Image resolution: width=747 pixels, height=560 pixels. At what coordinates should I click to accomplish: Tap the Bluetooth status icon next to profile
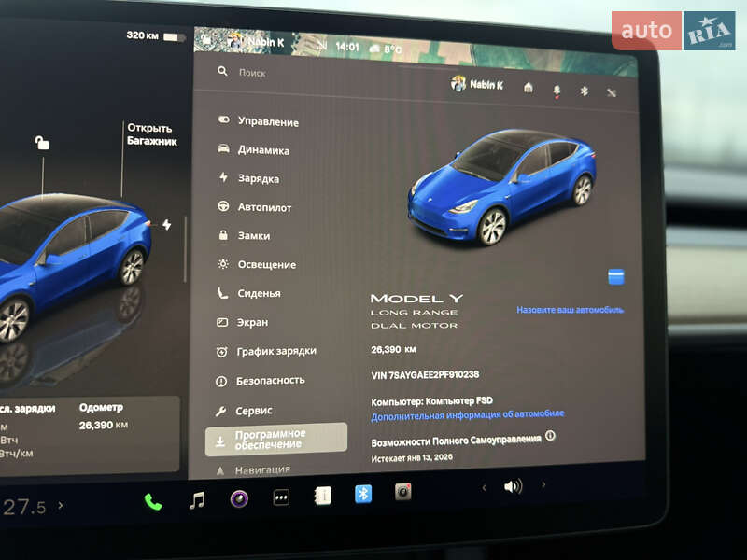(584, 86)
